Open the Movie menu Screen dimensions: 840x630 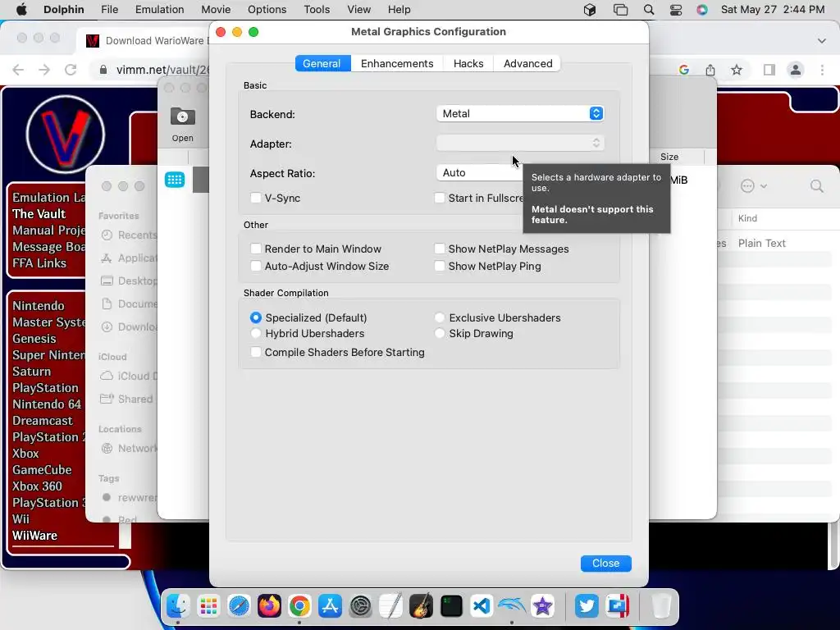coord(216,10)
